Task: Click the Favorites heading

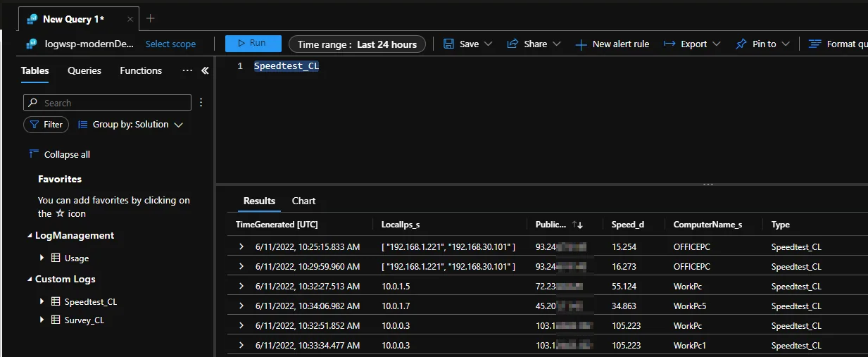Action: click(60, 179)
